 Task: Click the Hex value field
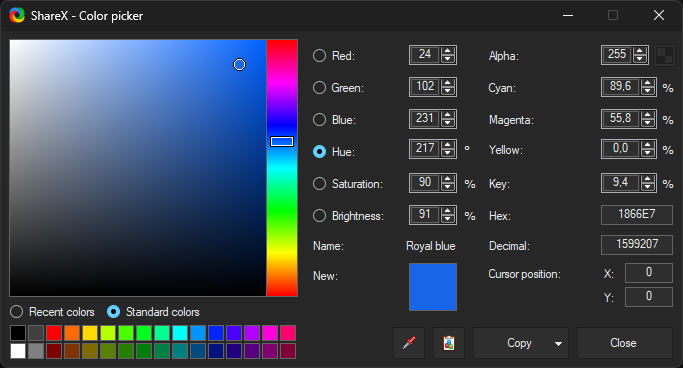637,215
